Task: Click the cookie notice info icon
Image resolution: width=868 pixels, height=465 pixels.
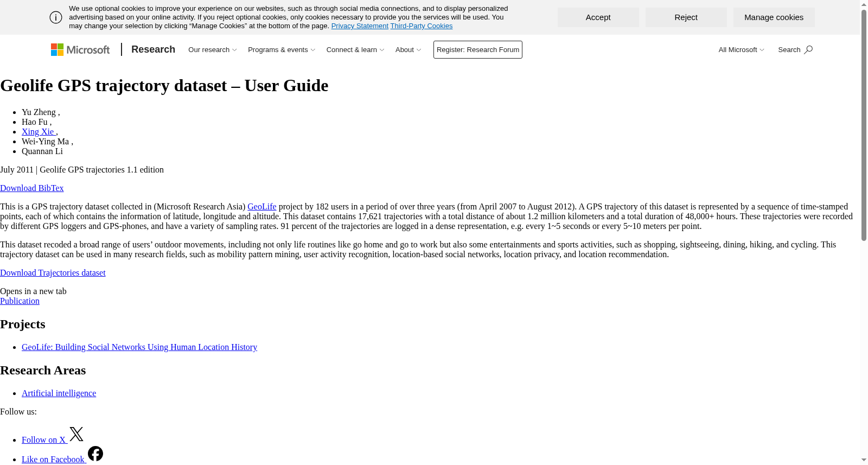Action: (x=56, y=17)
